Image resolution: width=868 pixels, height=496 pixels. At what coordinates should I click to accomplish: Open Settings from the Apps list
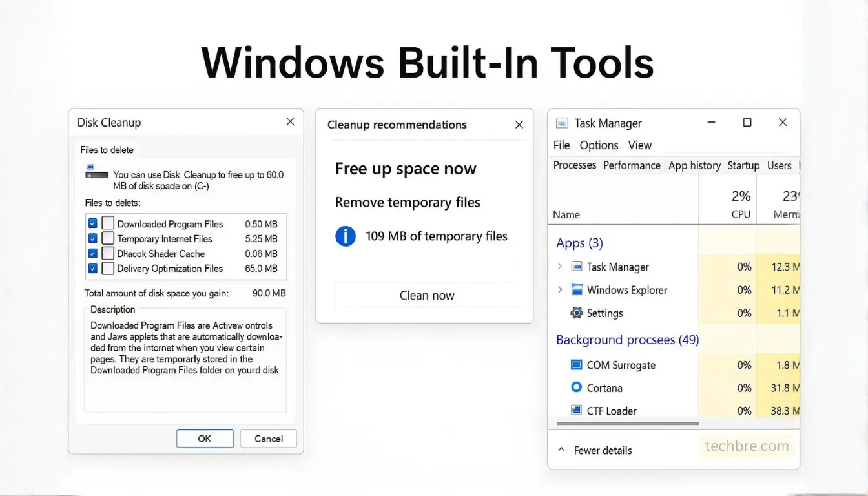click(576, 313)
